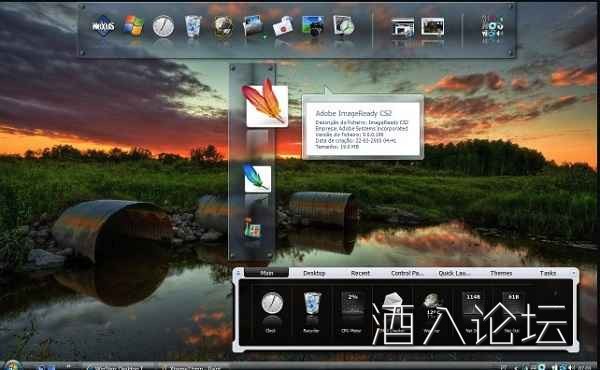
Task: Launch the blue feather Photoshop icon
Action: [257, 178]
